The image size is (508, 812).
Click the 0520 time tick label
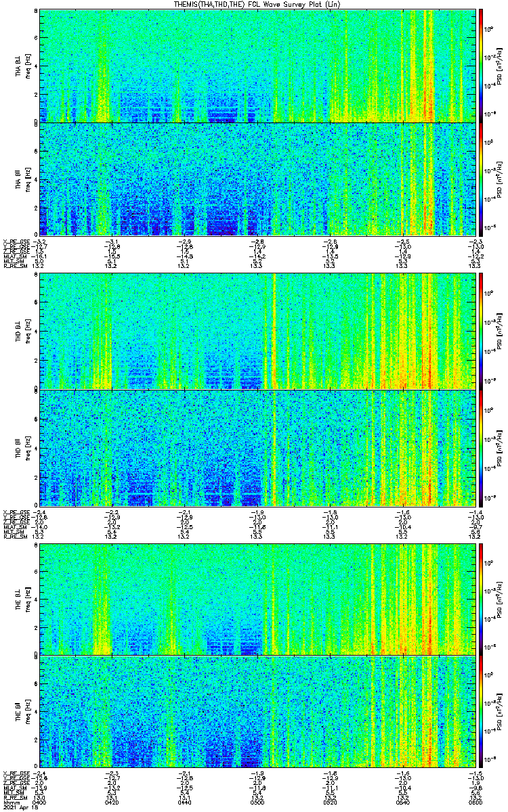tap(330, 802)
